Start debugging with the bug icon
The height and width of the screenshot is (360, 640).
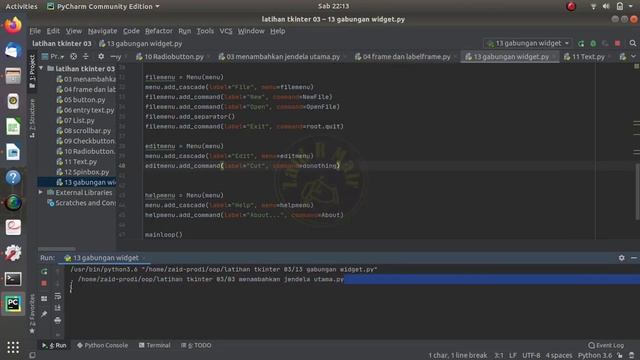click(593, 43)
